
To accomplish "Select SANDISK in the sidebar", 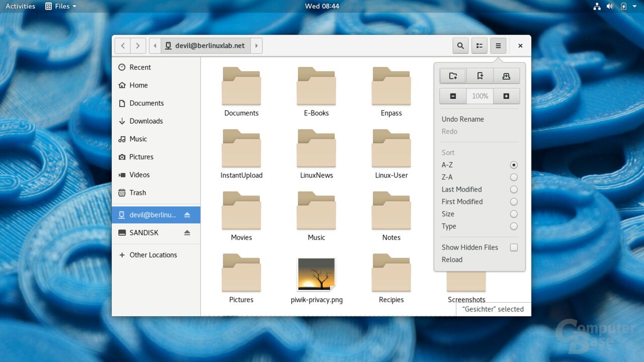I will (x=156, y=233).
